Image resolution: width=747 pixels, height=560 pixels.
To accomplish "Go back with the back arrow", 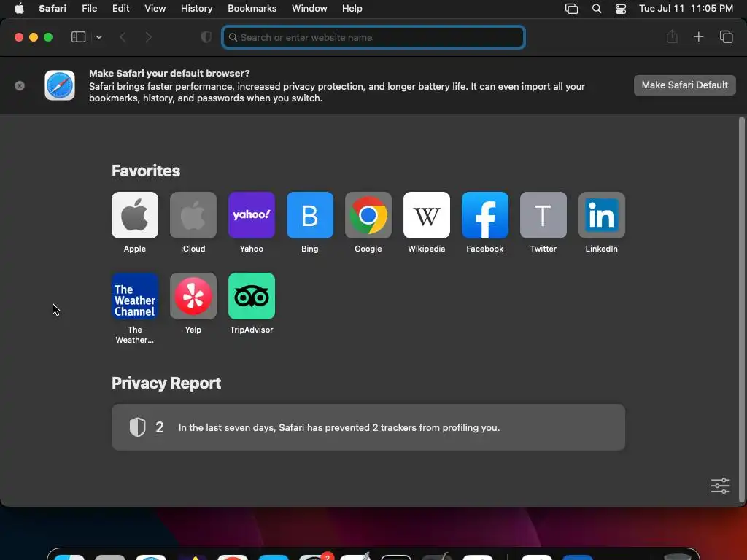I will point(123,37).
